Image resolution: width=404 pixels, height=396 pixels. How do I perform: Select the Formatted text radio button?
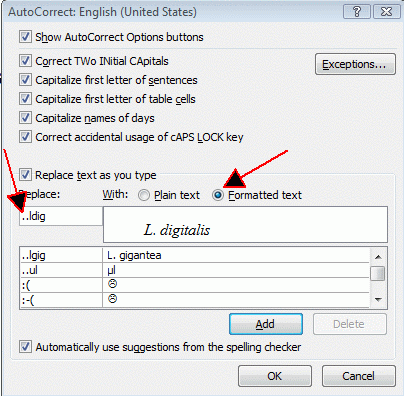(x=218, y=195)
